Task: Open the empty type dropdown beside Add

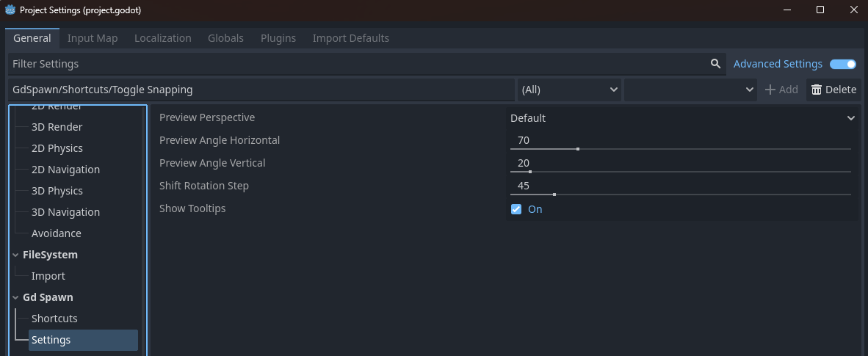Action: 690,90
